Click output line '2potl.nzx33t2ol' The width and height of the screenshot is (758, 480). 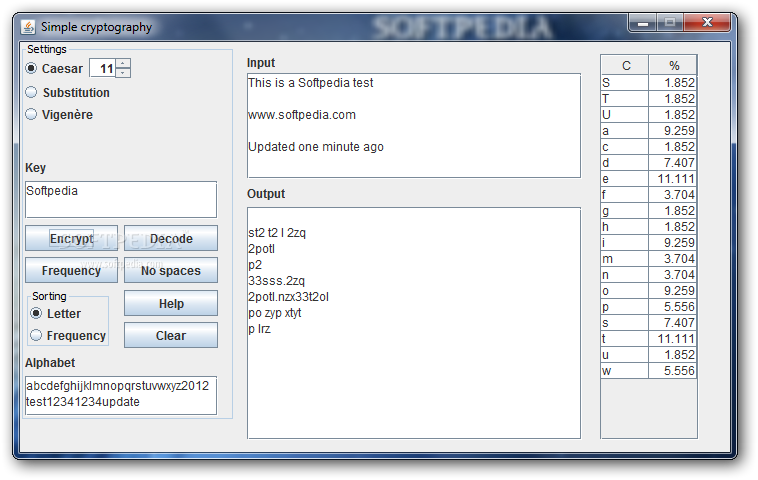[x=288, y=296]
